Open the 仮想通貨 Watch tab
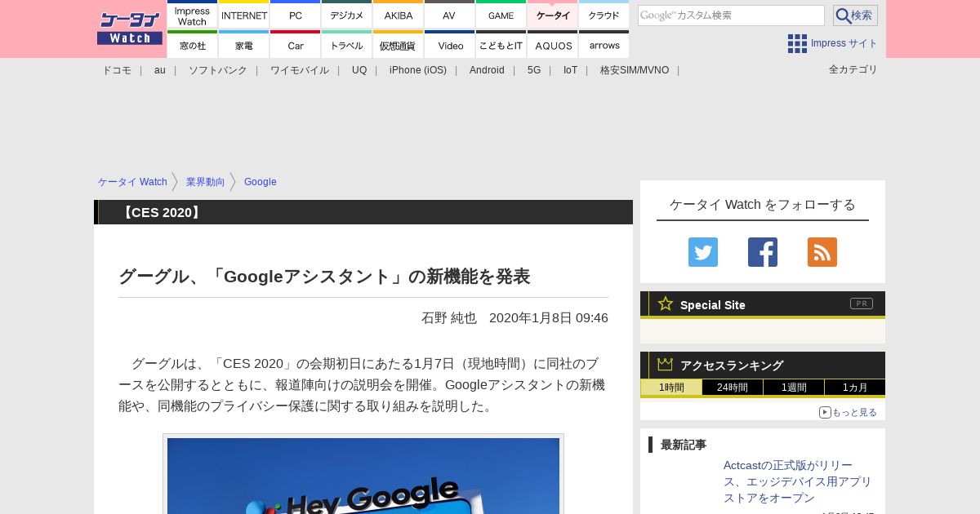The width and height of the screenshot is (980, 514). (399, 45)
